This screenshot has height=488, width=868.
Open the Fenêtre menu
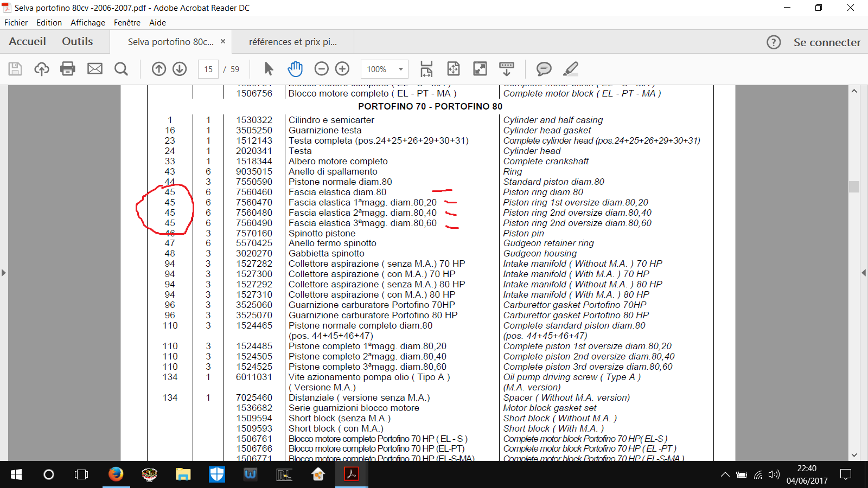[x=127, y=23]
